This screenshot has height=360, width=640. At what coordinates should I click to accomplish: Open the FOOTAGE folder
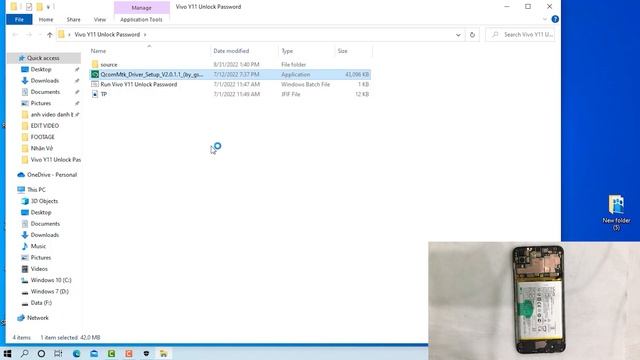click(x=42, y=137)
